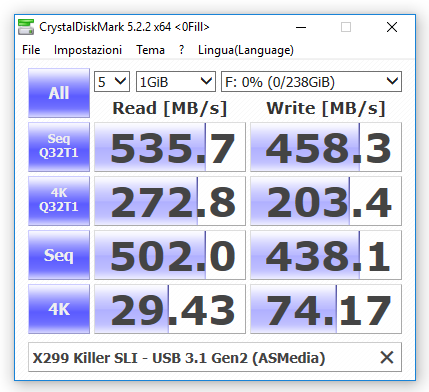Click the 74.17 4K write result
This screenshot has height=392, width=429.
[326, 309]
